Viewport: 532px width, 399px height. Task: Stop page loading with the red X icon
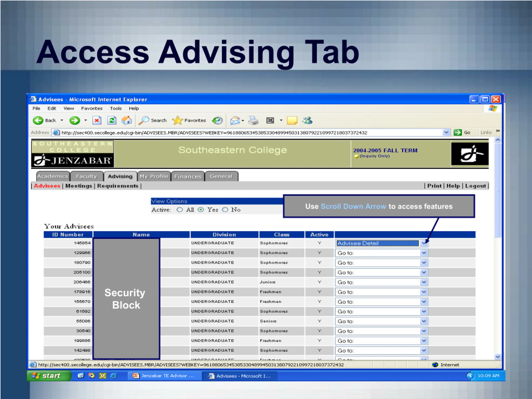(x=97, y=120)
